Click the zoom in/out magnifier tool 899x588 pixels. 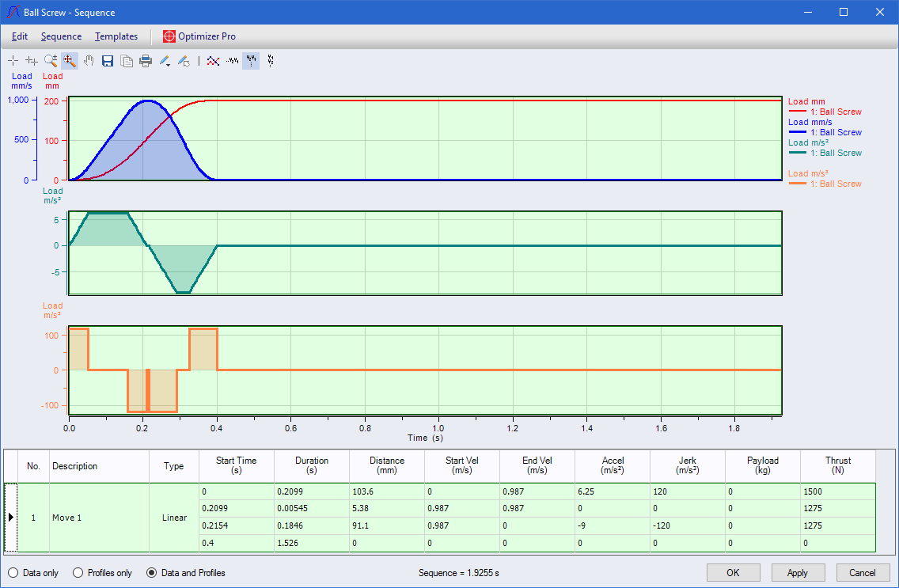(51, 61)
